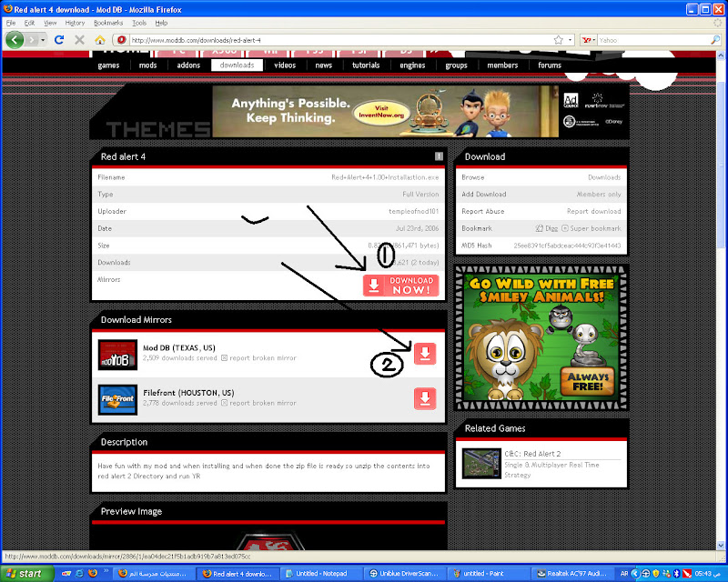Go to the groups section
728x582 pixels.
coord(457,65)
